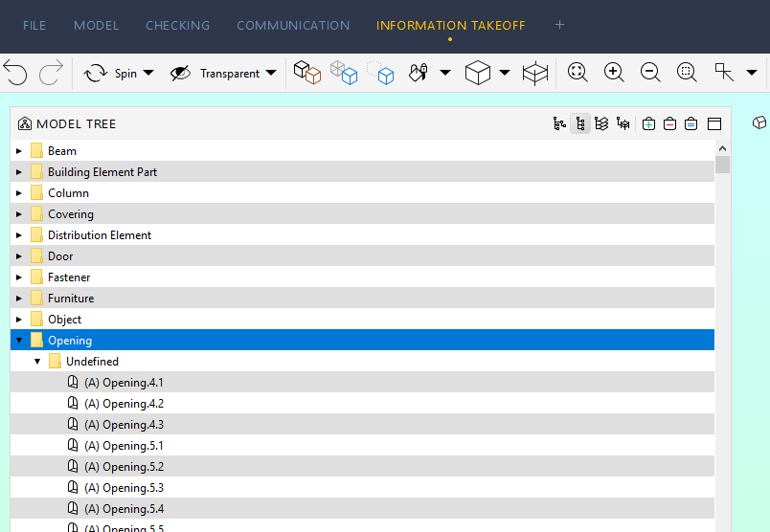Click the Zoom to fit magnifier icon
The image size is (770, 532).
[577, 72]
